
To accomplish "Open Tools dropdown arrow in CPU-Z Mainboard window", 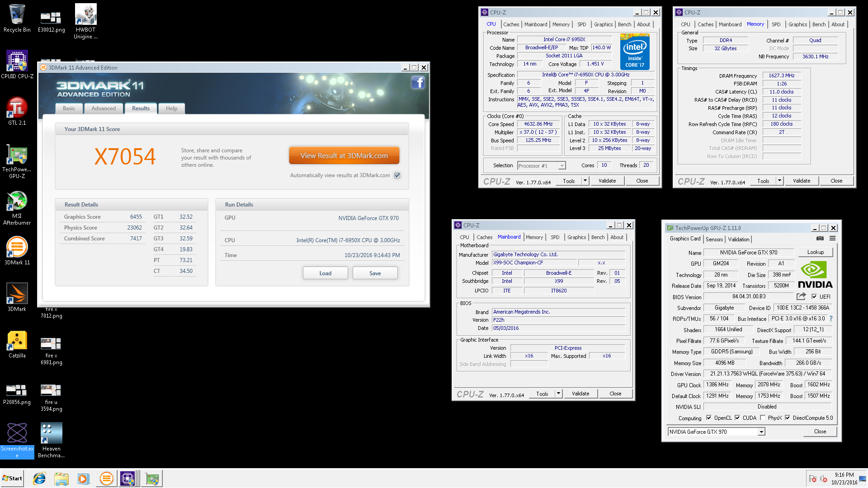I will [558, 394].
